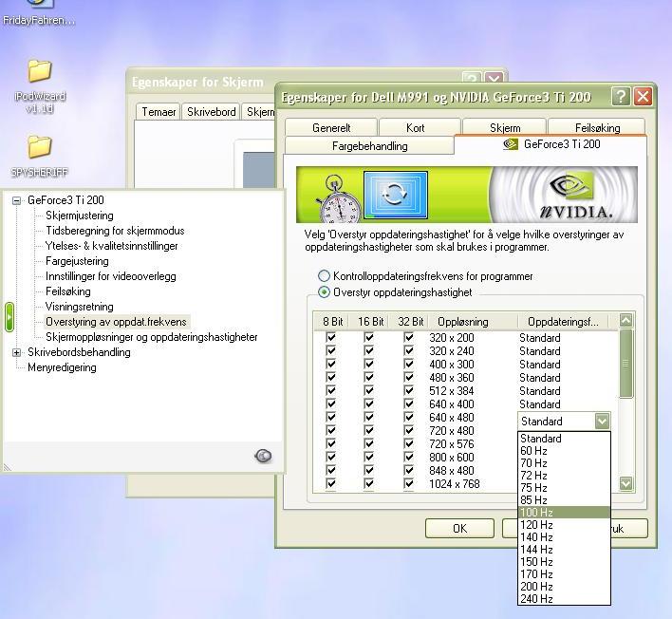Switch to the Feilsøking tab
The image size is (672, 619).
coord(597,128)
